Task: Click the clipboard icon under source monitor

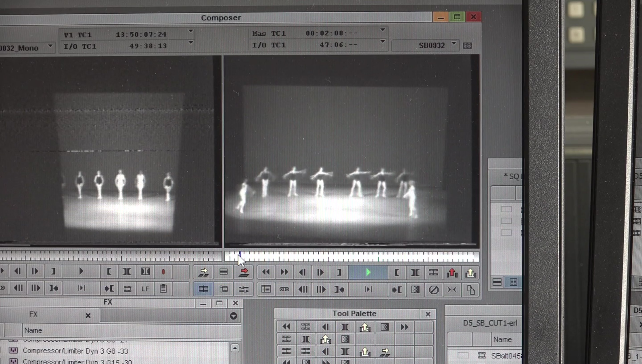Action: 163,289
